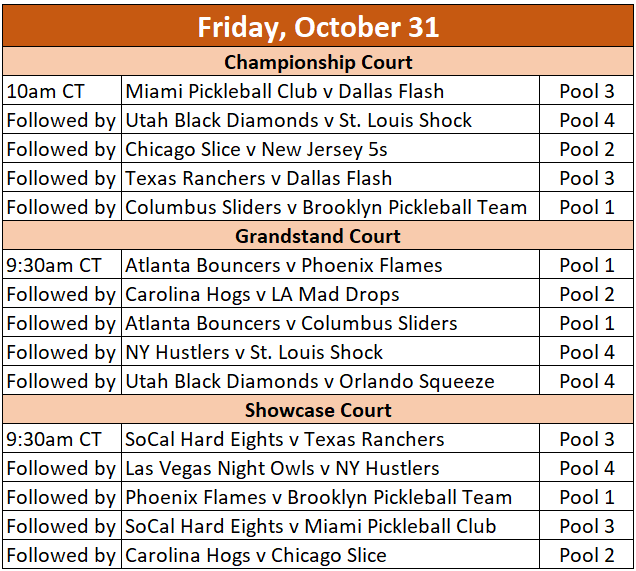Select Atlanta Bouncers v Phoenix Flames match

click(x=284, y=265)
